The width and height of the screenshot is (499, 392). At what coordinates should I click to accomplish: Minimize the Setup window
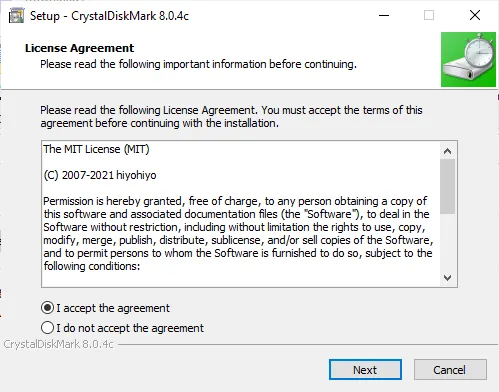click(384, 15)
